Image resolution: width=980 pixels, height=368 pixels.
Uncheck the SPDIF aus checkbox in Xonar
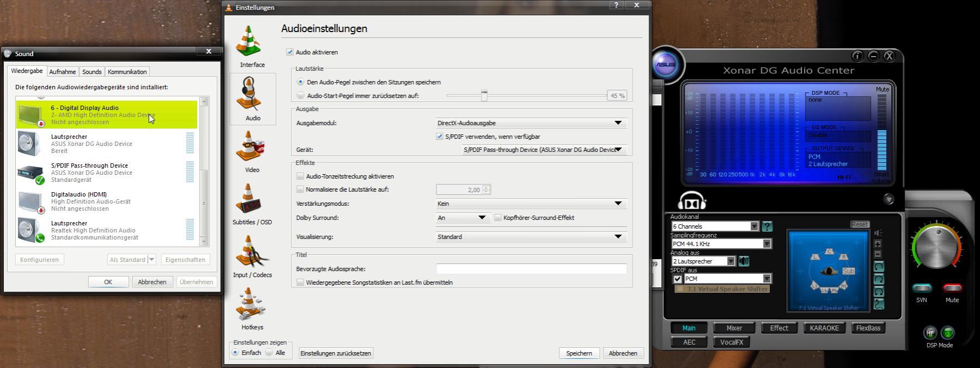[678, 279]
